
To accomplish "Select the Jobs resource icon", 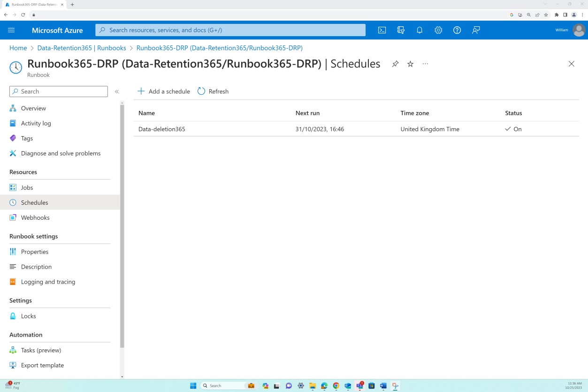I will point(13,187).
